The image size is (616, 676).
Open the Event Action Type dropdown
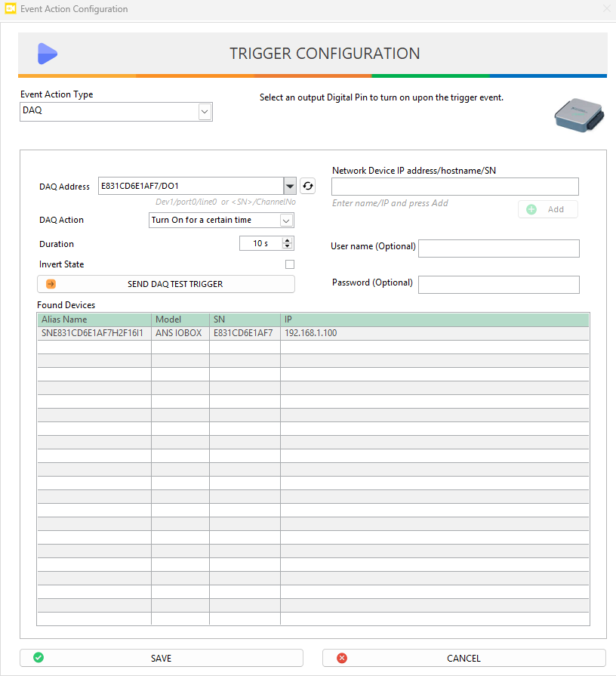[x=204, y=112]
